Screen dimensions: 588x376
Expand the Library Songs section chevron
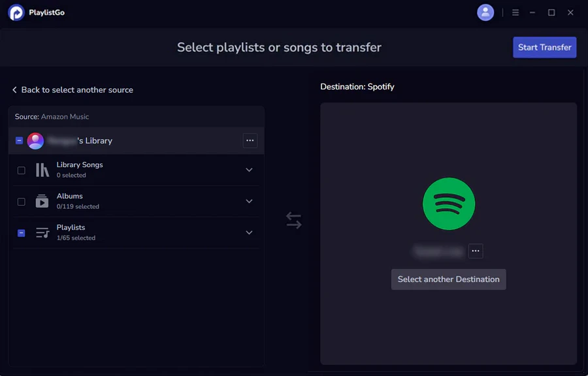point(249,170)
